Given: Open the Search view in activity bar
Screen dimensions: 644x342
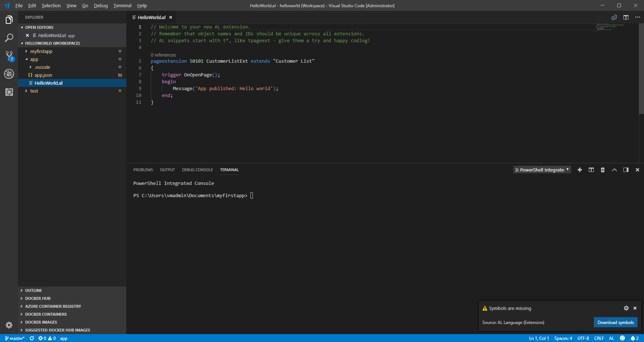Looking at the screenshot, I should pos(9,38).
